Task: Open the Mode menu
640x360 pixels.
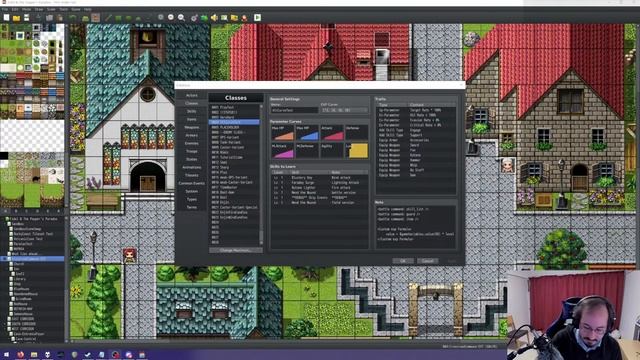Action: click(27, 9)
